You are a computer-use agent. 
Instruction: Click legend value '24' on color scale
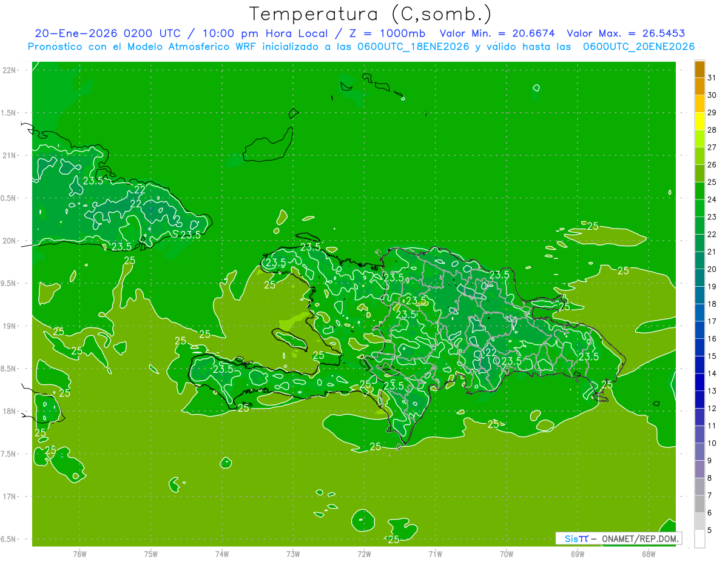click(x=712, y=199)
